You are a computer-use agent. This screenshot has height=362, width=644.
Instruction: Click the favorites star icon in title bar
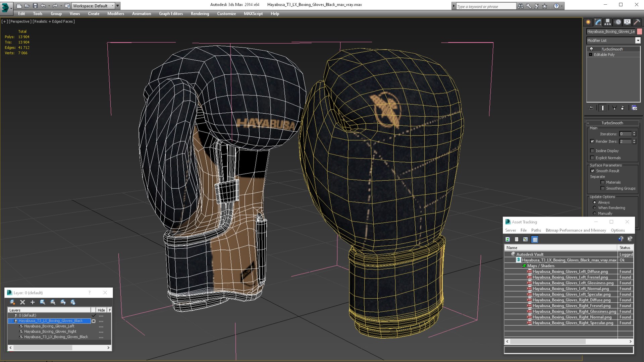[x=545, y=6]
